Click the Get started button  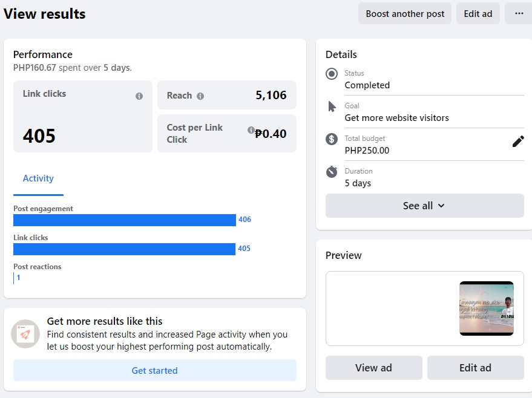(x=155, y=370)
